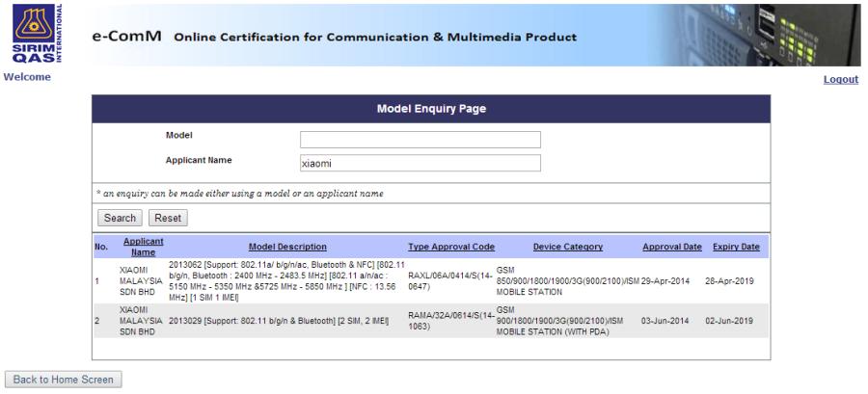This screenshot has width=868, height=394.
Task: Sort by Device Category column header
Action: click(568, 248)
